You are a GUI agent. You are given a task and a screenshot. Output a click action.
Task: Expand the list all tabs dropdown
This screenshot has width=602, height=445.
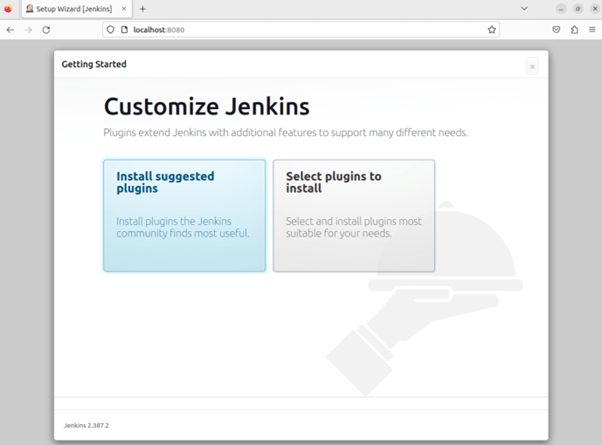[524, 8]
